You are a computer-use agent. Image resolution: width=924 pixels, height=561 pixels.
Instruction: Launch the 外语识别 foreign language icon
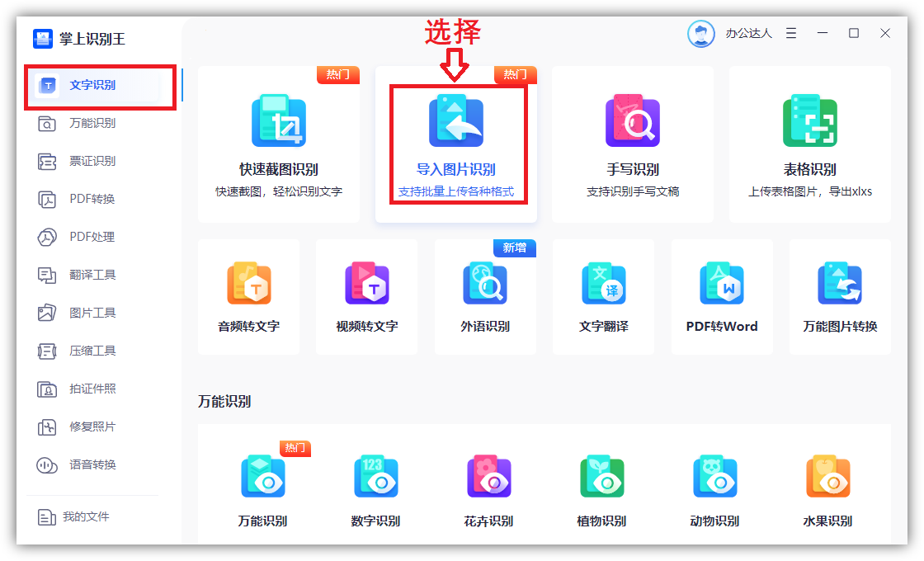point(485,284)
